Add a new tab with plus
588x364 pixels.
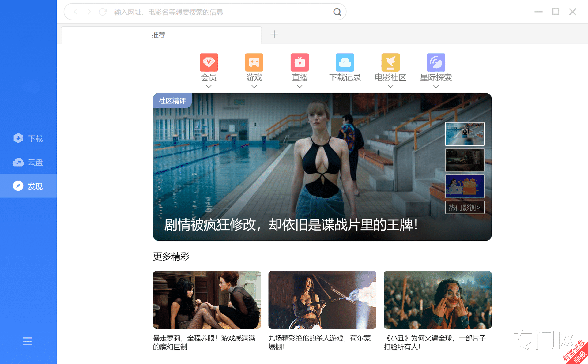tap(274, 34)
